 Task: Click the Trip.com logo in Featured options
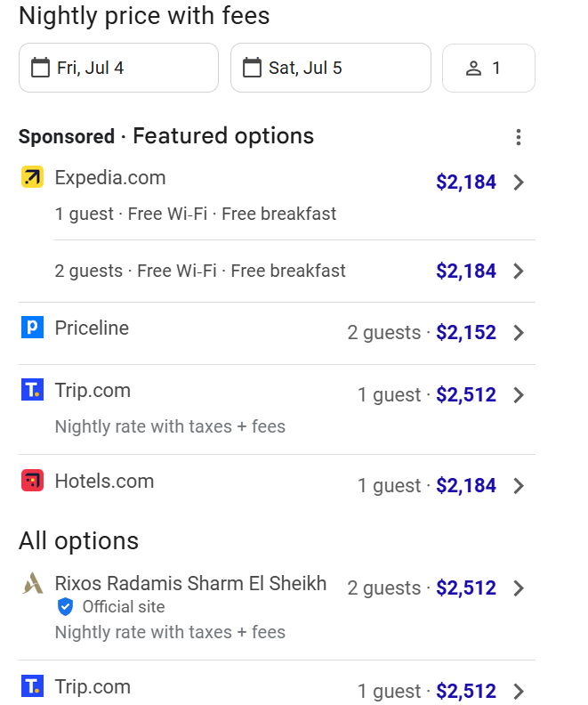(32, 390)
